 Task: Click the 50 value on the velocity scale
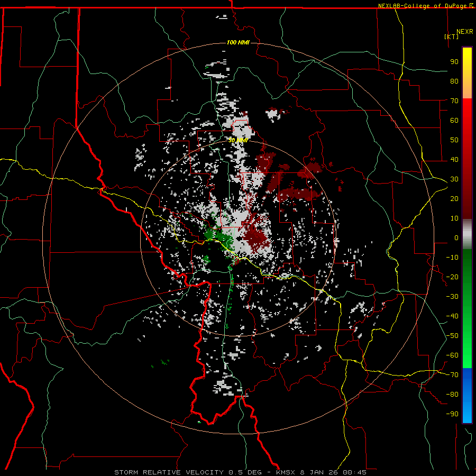pos(454,140)
